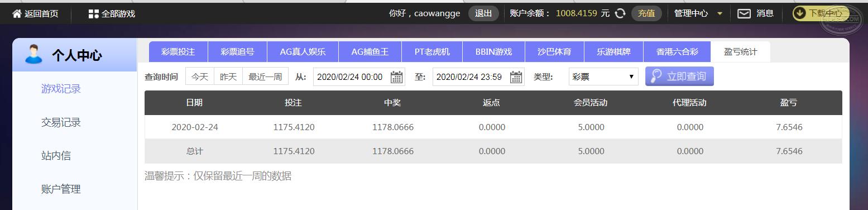
Task: Select the 昨天 quick range option
Action: (228, 77)
